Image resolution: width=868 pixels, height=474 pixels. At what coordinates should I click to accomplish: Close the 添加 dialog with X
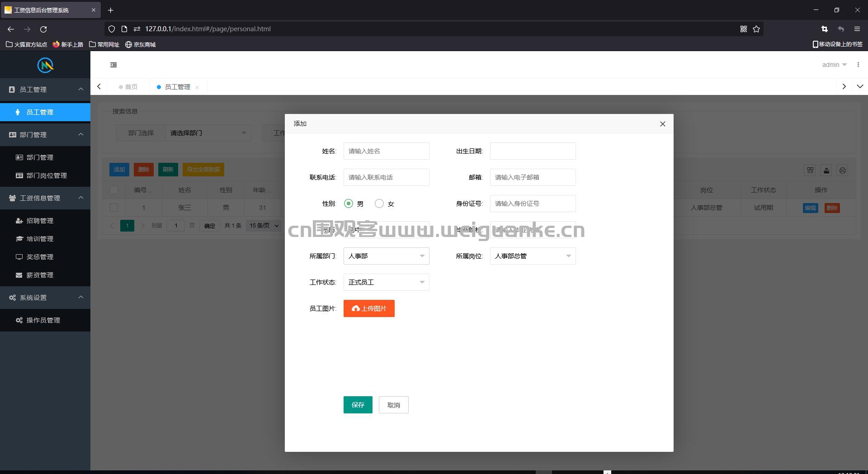click(x=662, y=124)
